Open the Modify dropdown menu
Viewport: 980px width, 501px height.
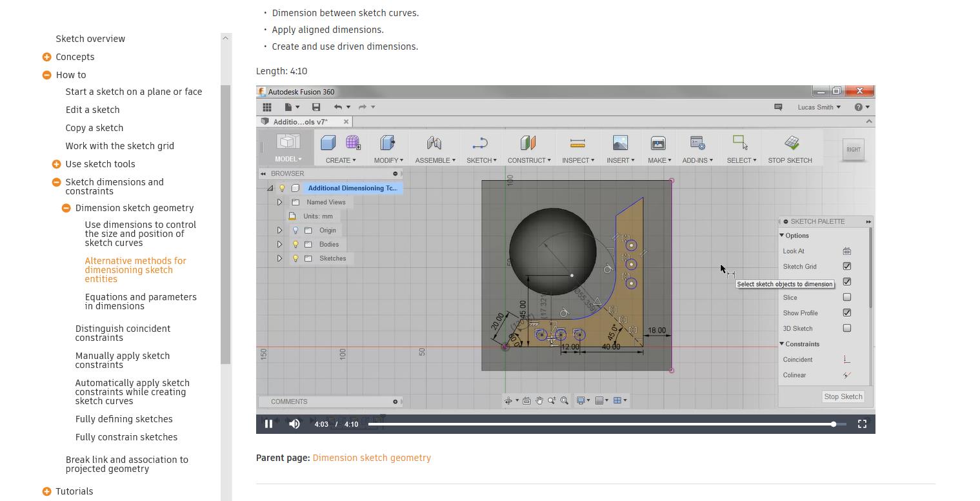point(388,159)
